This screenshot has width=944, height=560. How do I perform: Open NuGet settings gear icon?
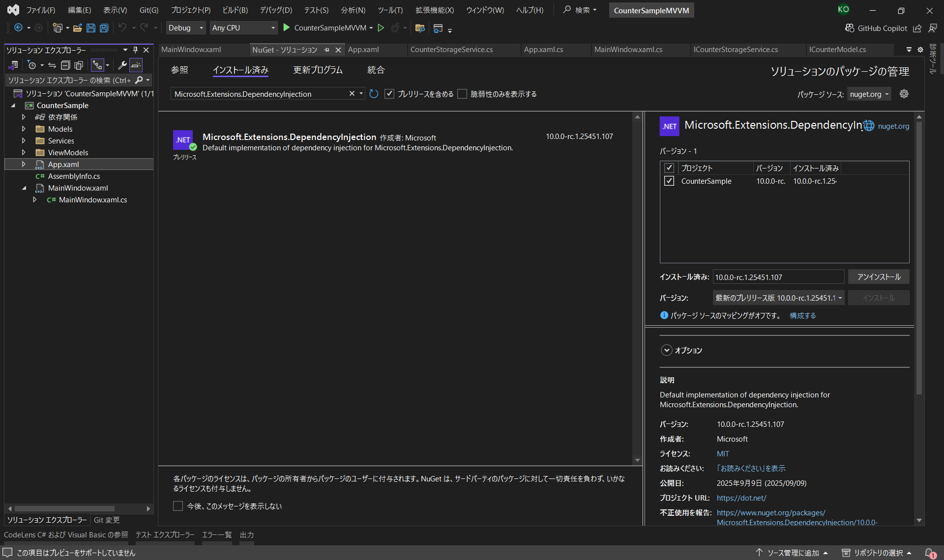tap(904, 94)
